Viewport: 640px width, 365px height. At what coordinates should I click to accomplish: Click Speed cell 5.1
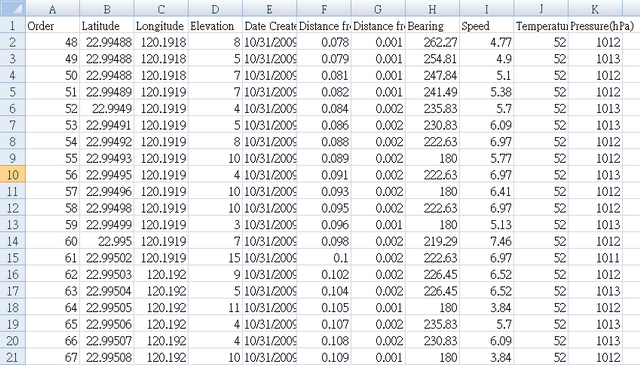pos(487,75)
